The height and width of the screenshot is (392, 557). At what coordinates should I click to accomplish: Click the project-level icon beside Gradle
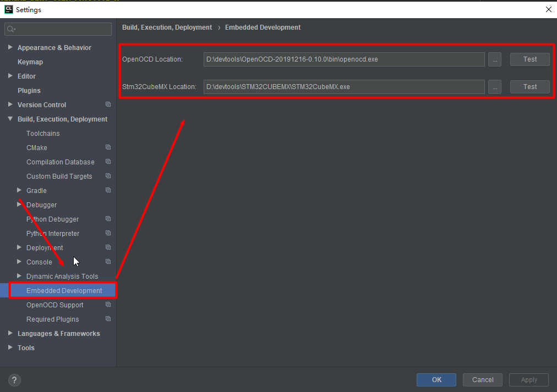point(108,190)
